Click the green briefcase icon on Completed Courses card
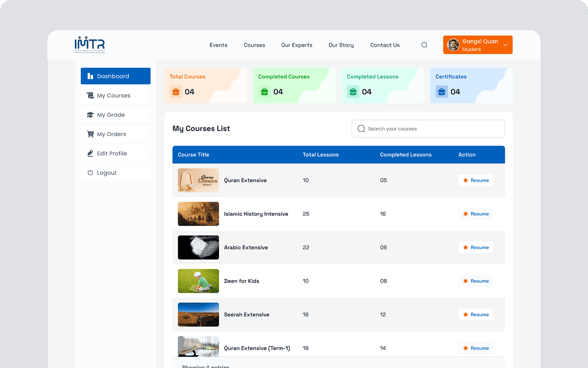The width and height of the screenshot is (588, 368). [264, 91]
